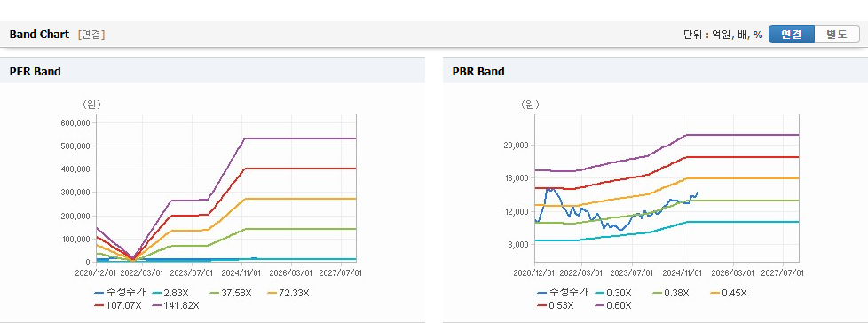The width and height of the screenshot is (868, 323).
Task: Click the 단위 : 억원, 배, % label
Action: click(723, 35)
